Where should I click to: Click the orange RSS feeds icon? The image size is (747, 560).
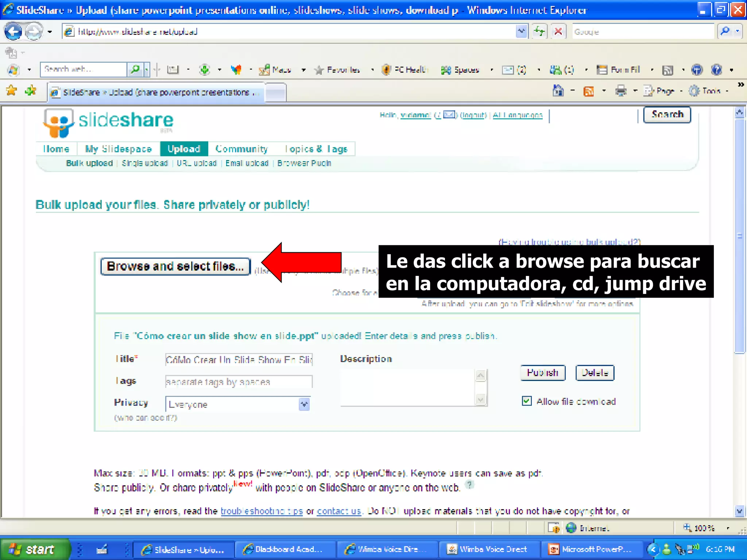[589, 91]
